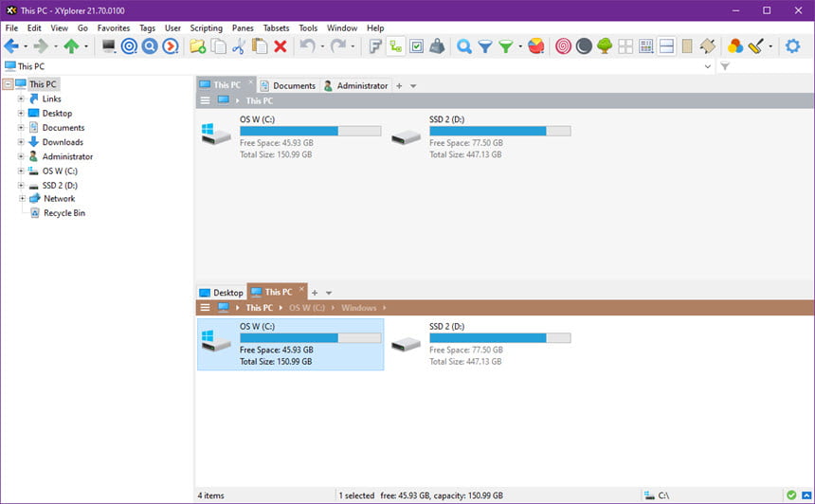This screenshot has height=504, width=815.
Task: Click the pink spiral toolbar icon
Action: (563, 46)
